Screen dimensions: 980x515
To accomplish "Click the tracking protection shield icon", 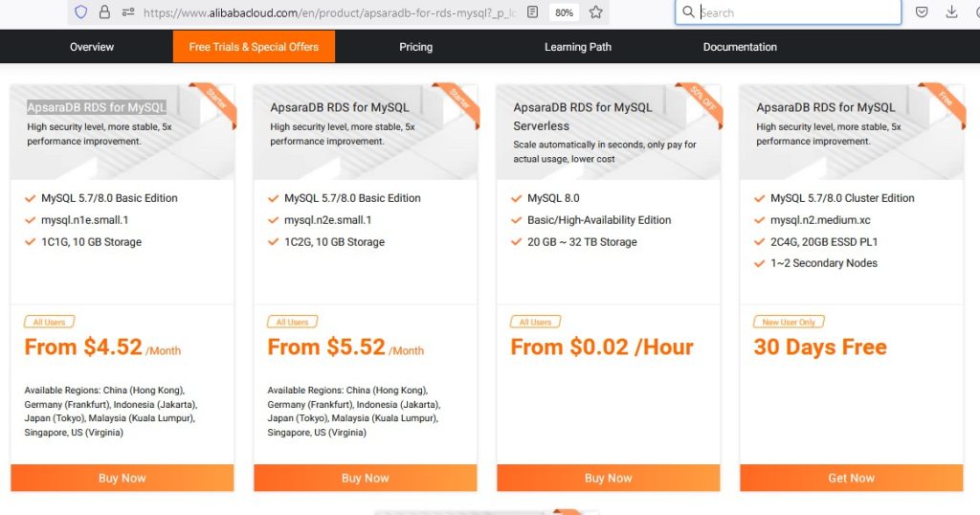I will [80, 11].
